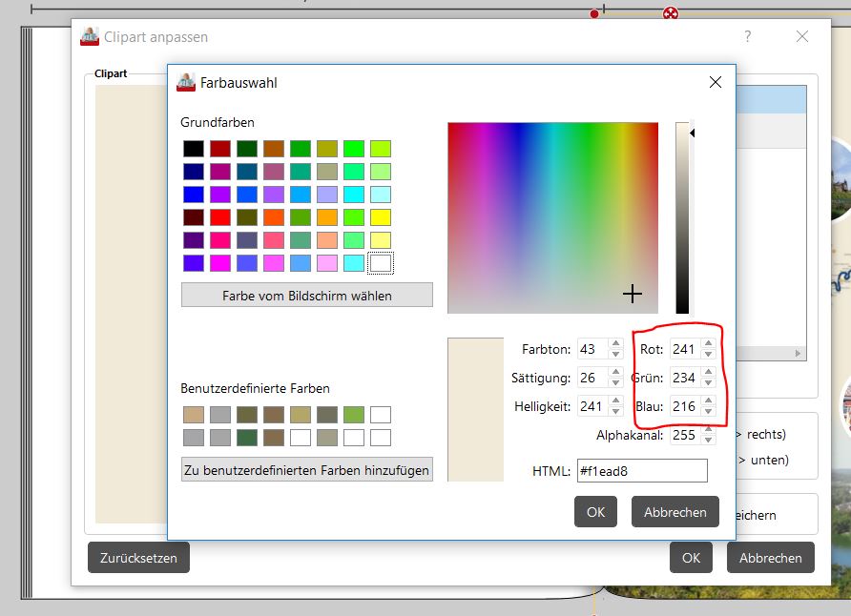Select the white swatch in Grundfarben
Viewport: 851px width, 616px height.
[x=381, y=262]
